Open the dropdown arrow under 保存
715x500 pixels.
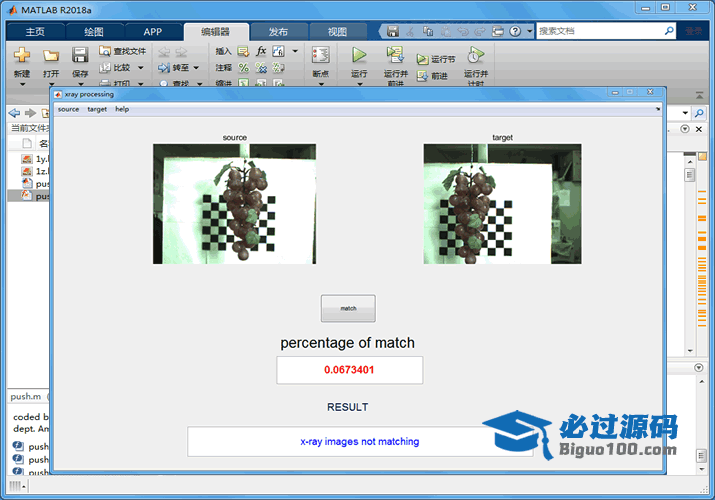tap(81, 84)
